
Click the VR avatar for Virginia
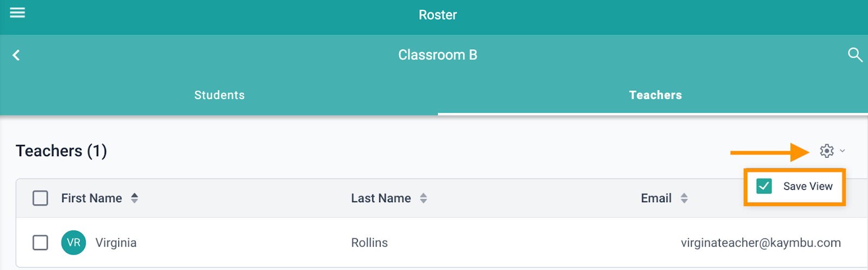[74, 242]
